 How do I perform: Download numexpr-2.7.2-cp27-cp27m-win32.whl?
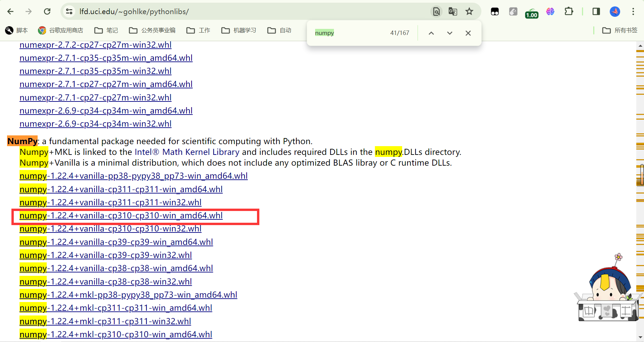(x=95, y=45)
